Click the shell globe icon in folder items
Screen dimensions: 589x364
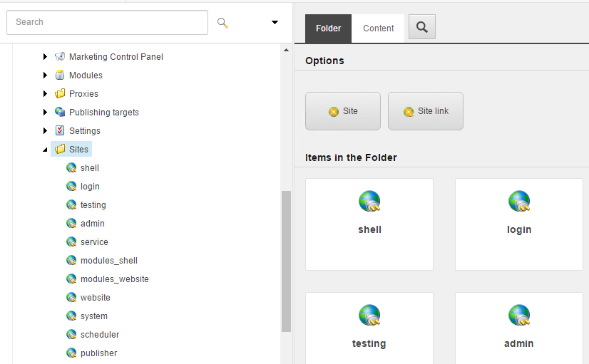tap(369, 201)
